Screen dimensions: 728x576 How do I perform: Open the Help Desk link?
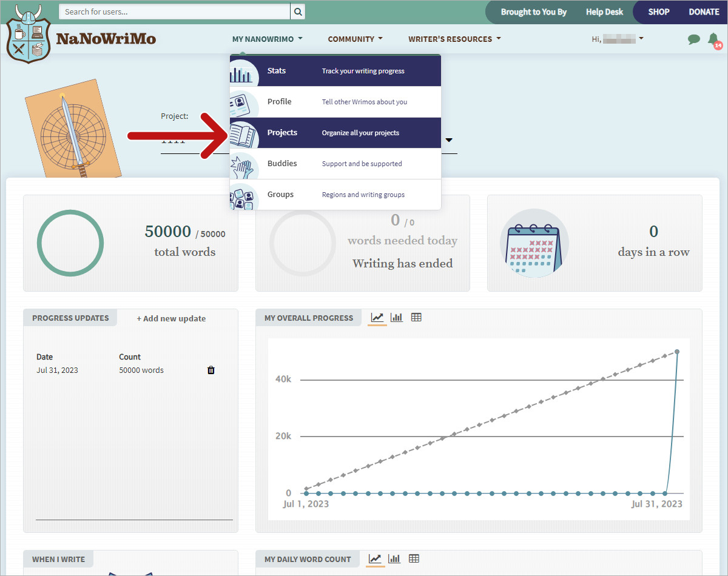point(604,12)
